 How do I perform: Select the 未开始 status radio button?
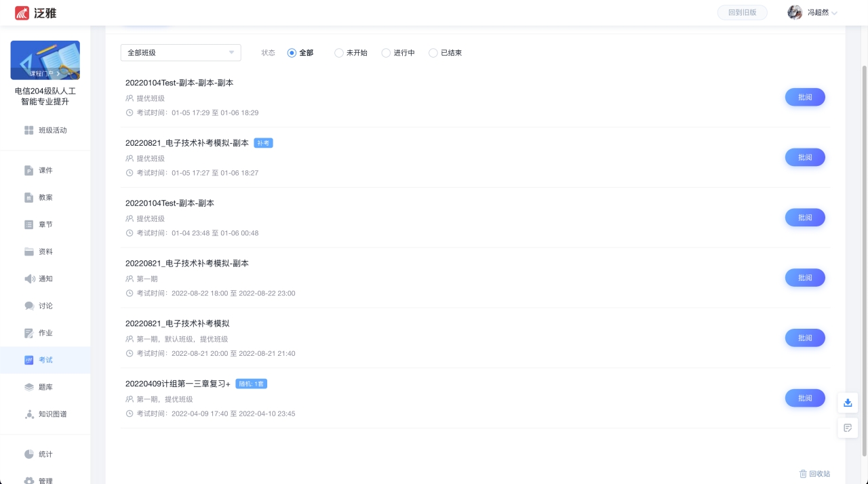(x=339, y=53)
